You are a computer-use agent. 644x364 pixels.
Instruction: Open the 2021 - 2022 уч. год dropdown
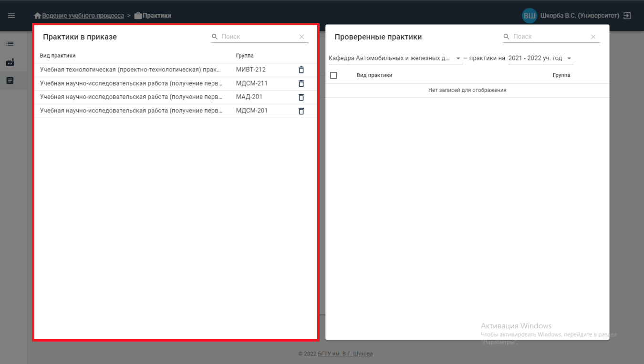click(x=540, y=58)
